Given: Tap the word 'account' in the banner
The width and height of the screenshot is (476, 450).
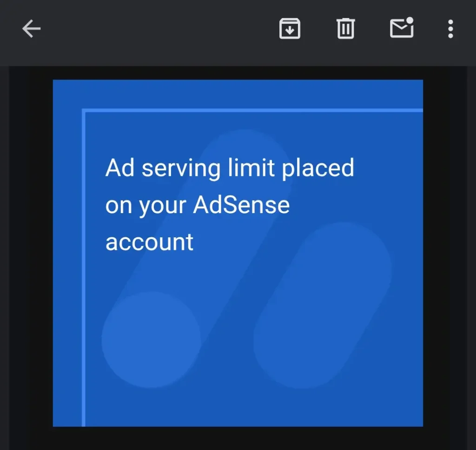Looking at the screenshot, I should [149, 242].
